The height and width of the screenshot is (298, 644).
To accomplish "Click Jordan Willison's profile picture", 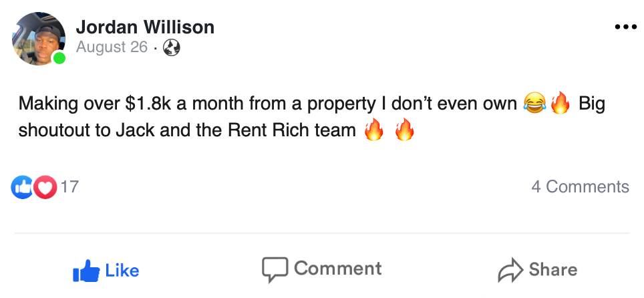I will (x=37, y=38).
